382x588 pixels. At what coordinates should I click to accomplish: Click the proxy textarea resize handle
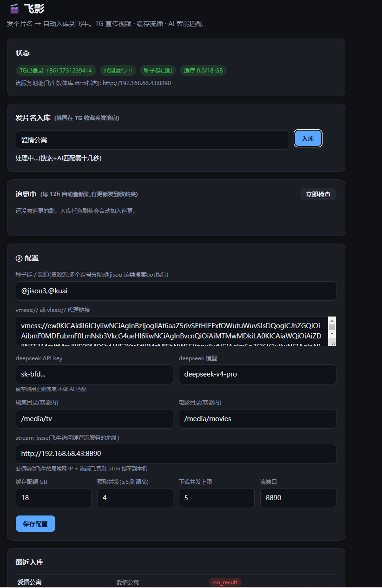332,342
